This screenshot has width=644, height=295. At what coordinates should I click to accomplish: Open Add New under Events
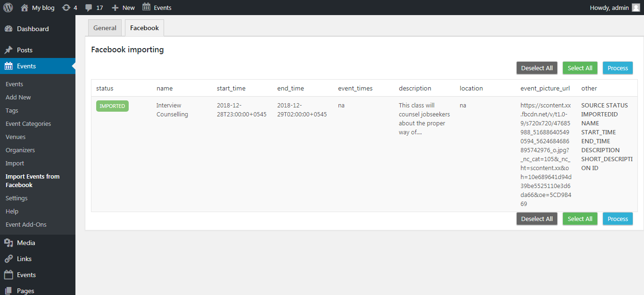click(x=18, y=97)
